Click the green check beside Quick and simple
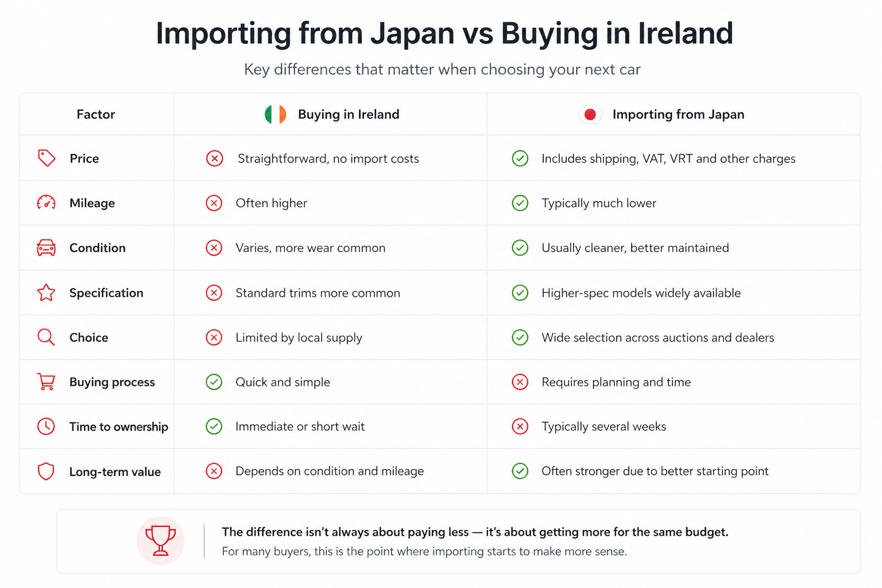This screenshot has width=882, height=588. (x=214, y=382)
